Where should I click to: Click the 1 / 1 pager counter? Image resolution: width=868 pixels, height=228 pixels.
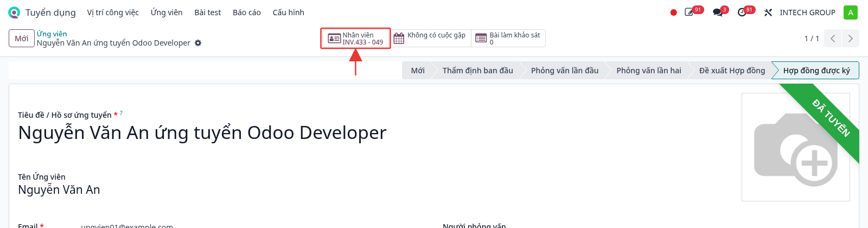click(812, 39)
